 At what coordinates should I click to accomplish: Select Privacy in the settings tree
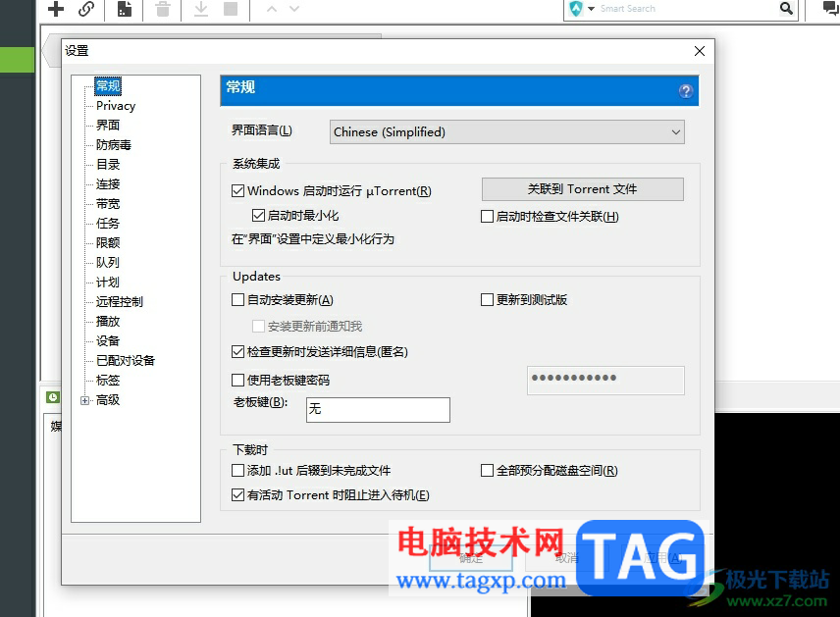click(x=116, y=106)
